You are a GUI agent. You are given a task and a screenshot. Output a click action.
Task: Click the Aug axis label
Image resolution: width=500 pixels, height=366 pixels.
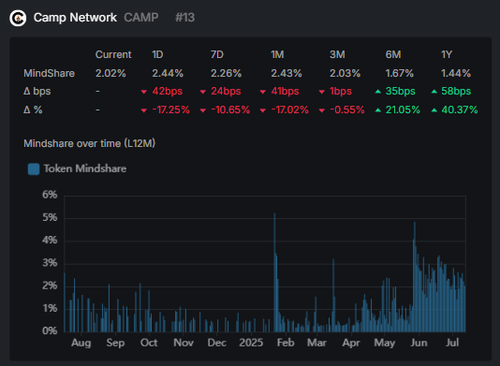click(x=81, y=343)
